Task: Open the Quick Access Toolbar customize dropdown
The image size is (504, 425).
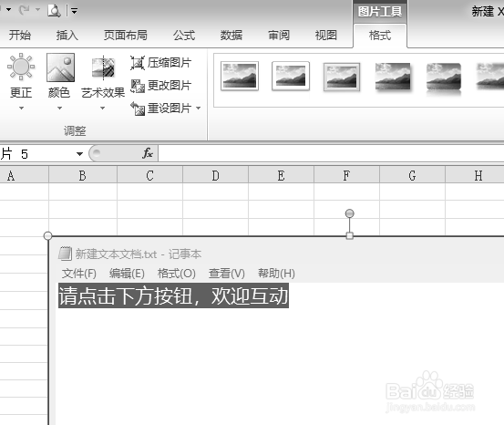Action: 74,11
